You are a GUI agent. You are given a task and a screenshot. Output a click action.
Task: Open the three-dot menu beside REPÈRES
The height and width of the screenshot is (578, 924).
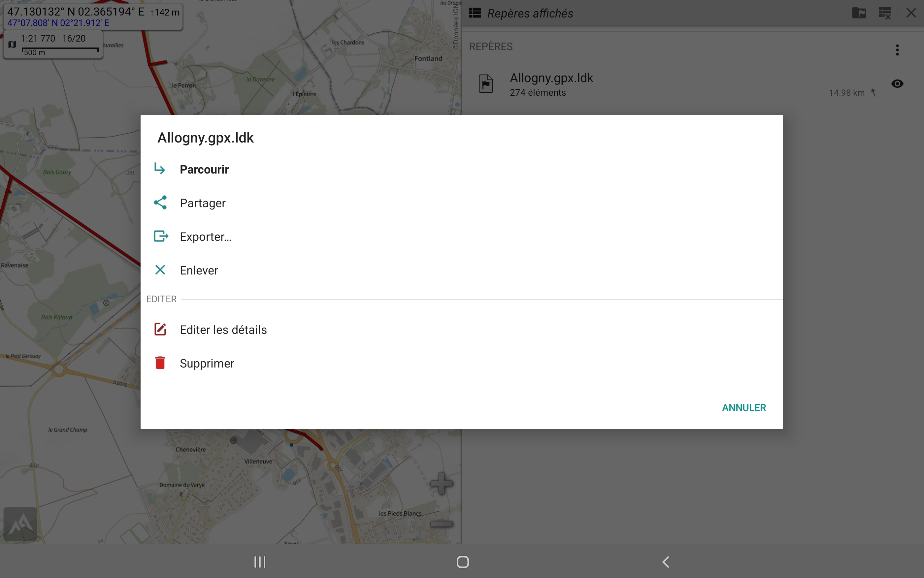pyautogui.click(x=897, y=50)
